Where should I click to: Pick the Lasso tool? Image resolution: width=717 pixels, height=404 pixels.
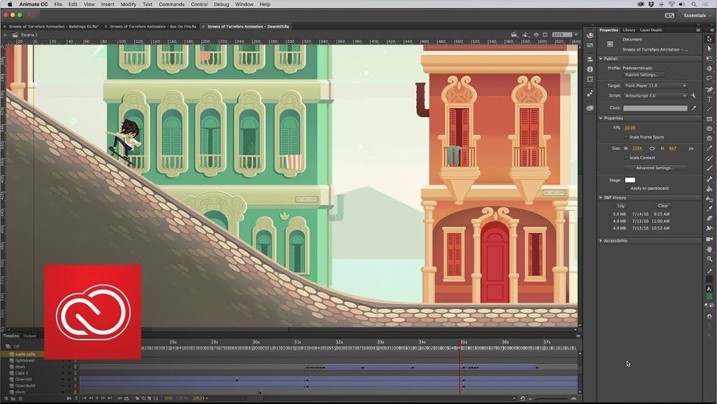click(709, 79)
